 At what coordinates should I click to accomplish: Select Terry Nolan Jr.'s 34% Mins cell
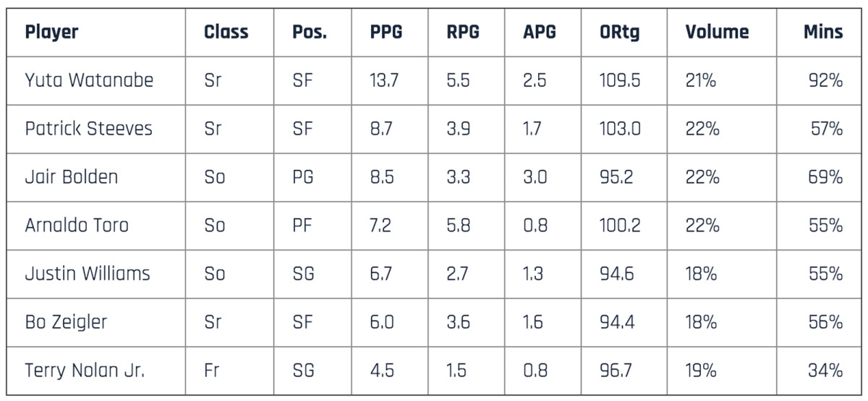pos(825,371)
